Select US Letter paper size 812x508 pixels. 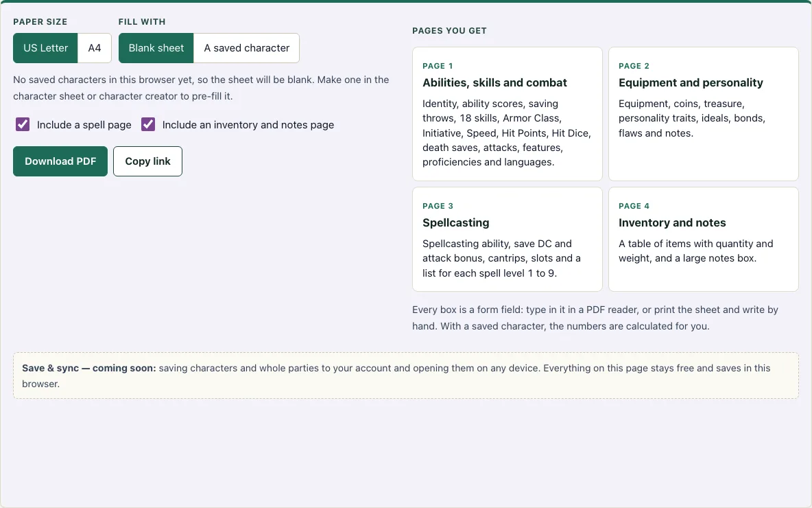tap(45, 48)
